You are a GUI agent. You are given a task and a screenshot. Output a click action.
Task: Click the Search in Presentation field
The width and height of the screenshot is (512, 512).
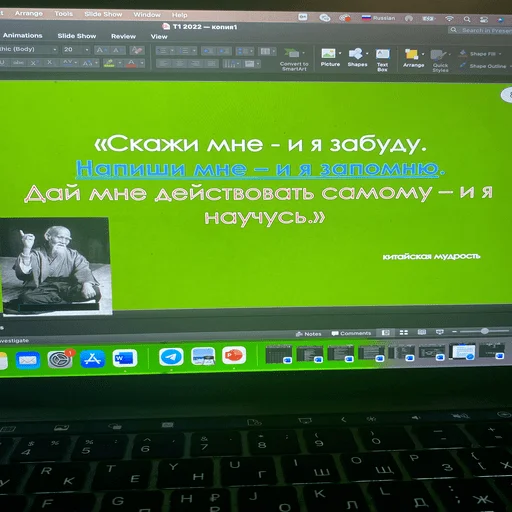tap(480, 30)
